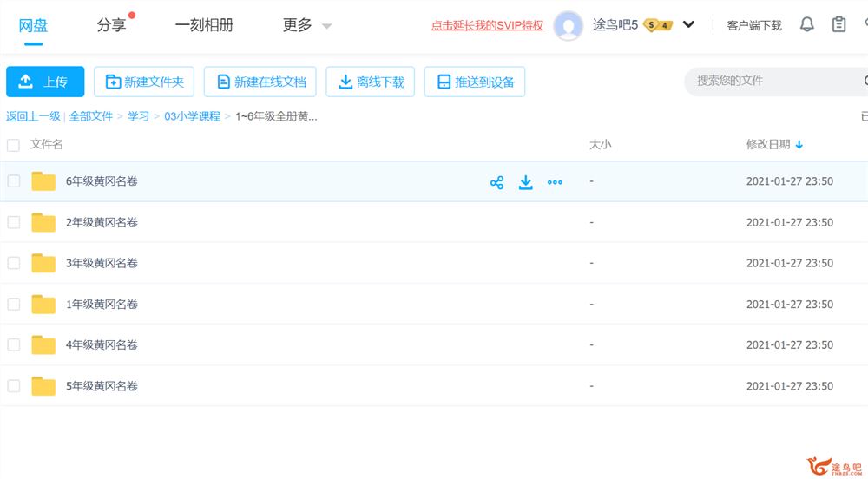Open the 5年级黄冈名卷 folder icon

[43, 385]
